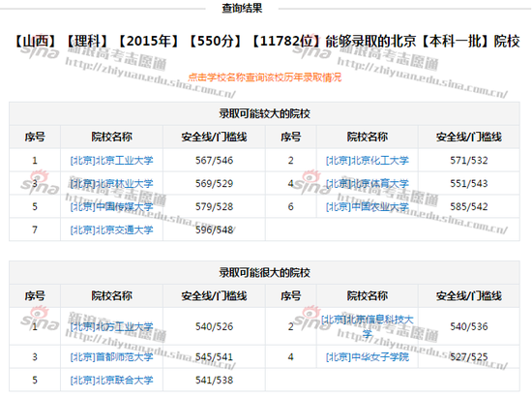Image resolution: width=532 pixels, height=398 pixels.
Task: Click the 北京交通大学 link
Action: (x=111, y=230)
